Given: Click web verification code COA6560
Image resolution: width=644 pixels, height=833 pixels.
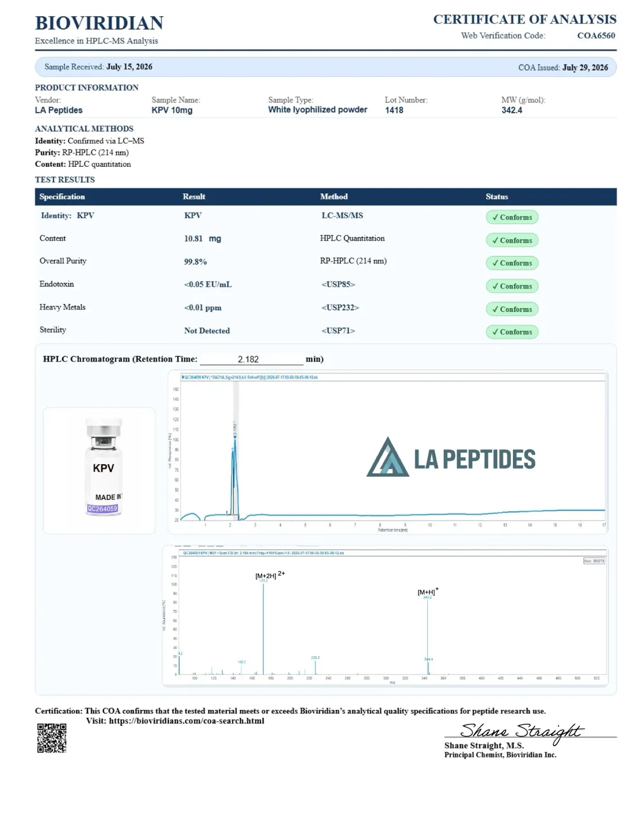Looking at the screenshot, I should 596,35.
